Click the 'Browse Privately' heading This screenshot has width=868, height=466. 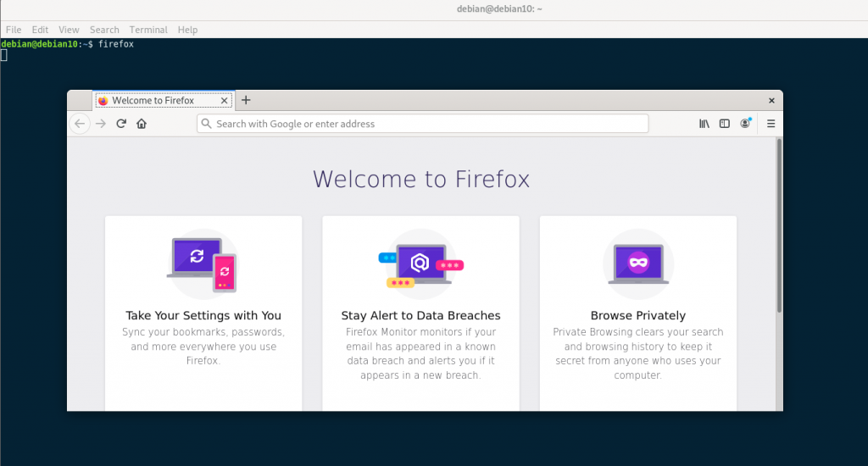(638, 315)
